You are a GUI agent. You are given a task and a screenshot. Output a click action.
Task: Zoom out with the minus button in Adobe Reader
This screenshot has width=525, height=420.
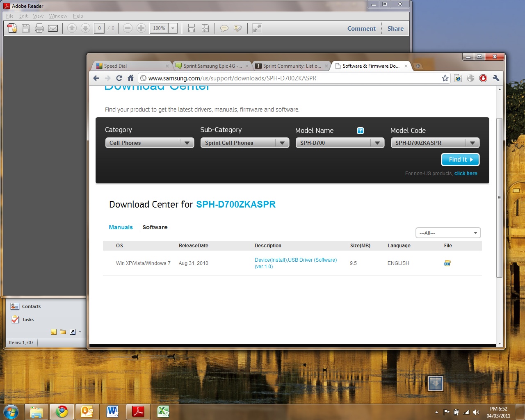[128, 28]
